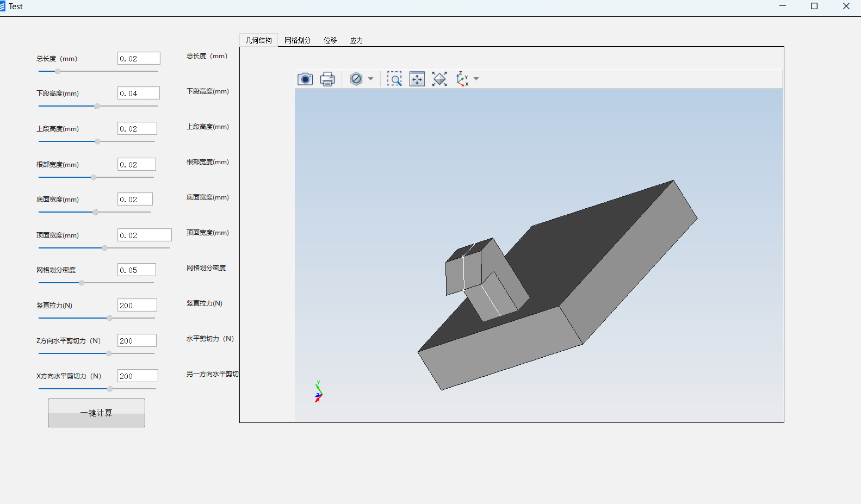Click the axis triad in the viewport
The height and width of the screenshot is (504, 861).
(x=318, y=391)
